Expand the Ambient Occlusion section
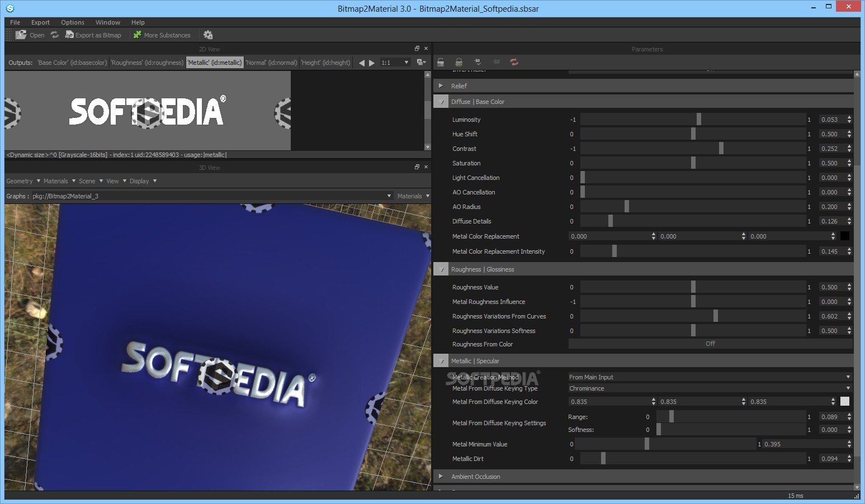Image resolution: width=865 pixels, height=504 pixels. [441, 477]
